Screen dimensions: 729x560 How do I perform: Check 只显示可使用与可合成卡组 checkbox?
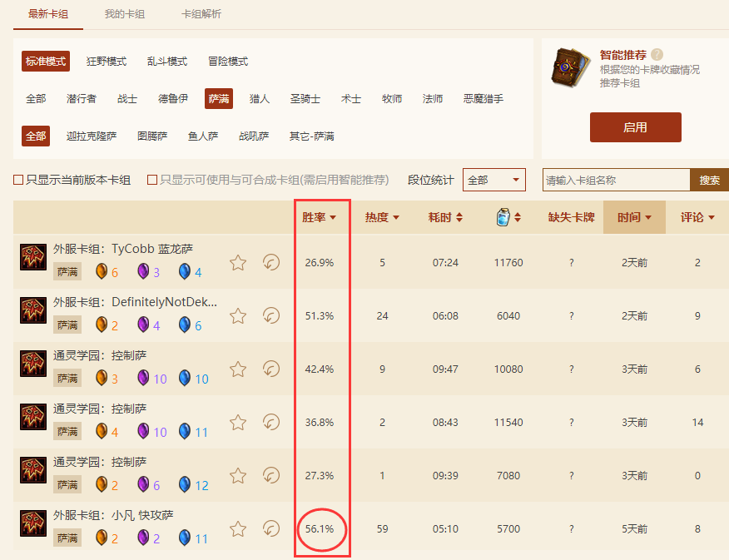[x=152, y=180]
